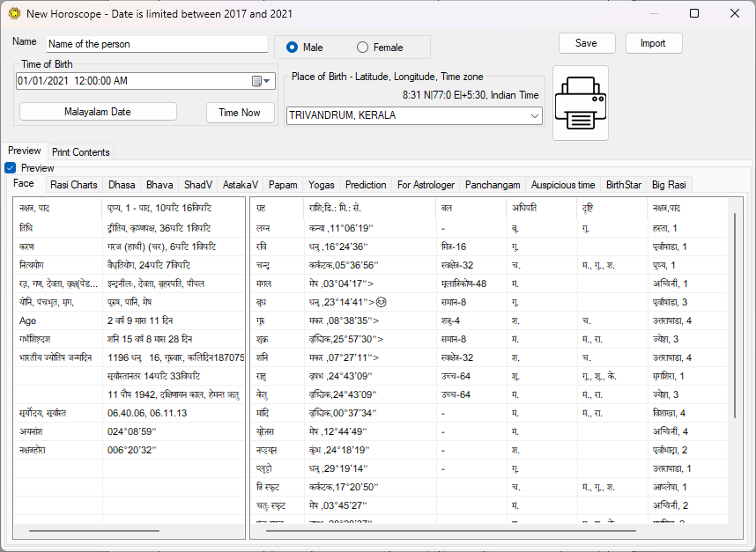756x552 pixels.
Task: Click the Name of the person input field
Action: [156, 44]
